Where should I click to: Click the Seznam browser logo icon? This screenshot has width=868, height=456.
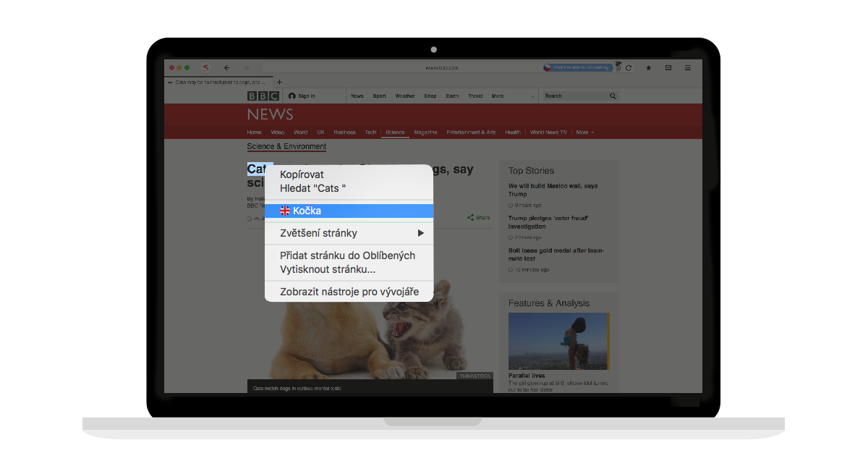click(x=206, y=67)
